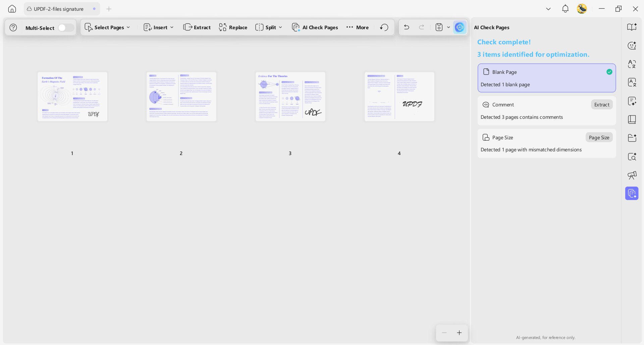The image size is (644, 345).
Task: Click 'Detected 3 pages contains comments' text
Action: (522, 117)
